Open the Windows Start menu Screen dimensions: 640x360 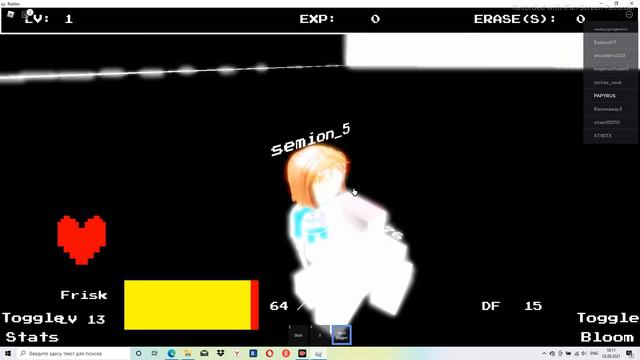click(8, 353)
